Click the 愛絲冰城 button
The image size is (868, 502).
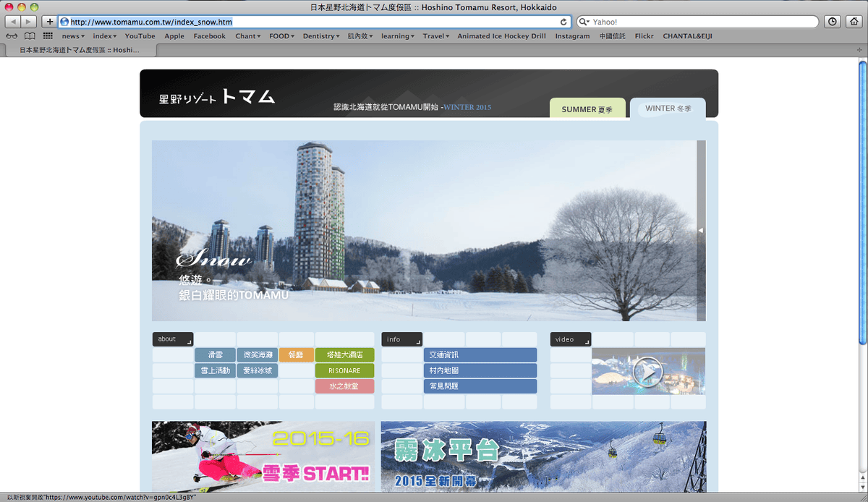[258, 370]
